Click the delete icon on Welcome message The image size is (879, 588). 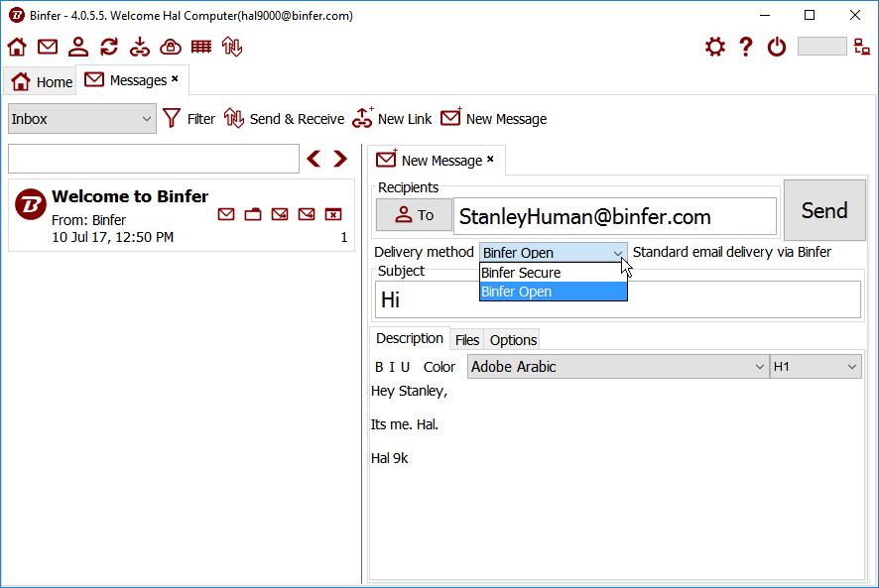333,214
